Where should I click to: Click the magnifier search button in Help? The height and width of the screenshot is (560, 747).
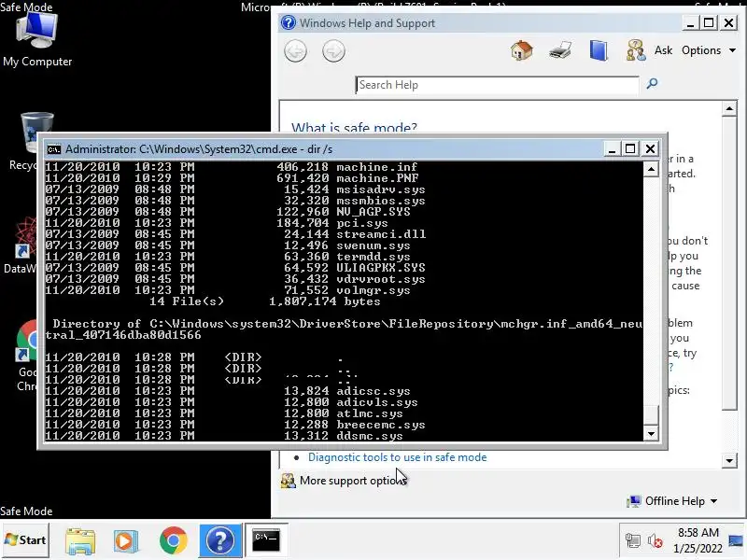pos(652,84)
